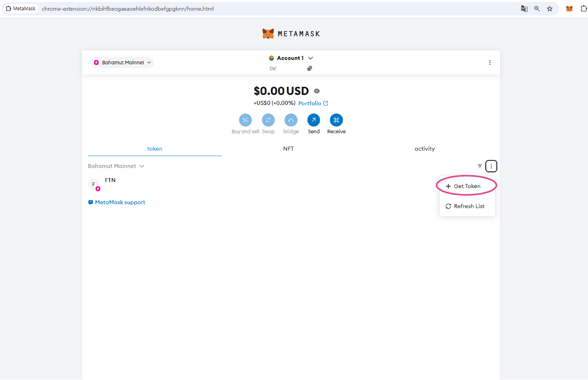The width and height of the screenshot is (588, 380).
Task: Open the global three-dot options menu
Action: click(490, 62)
